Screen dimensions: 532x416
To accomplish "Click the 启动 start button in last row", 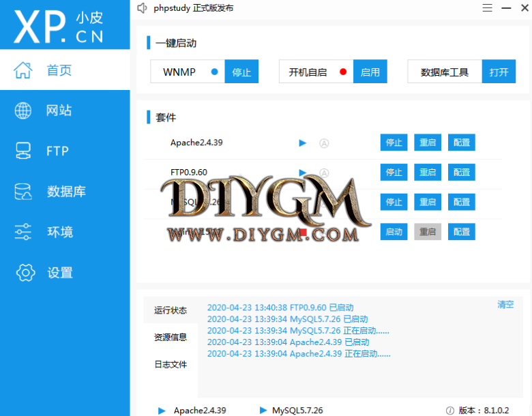I will click(394, 232).
